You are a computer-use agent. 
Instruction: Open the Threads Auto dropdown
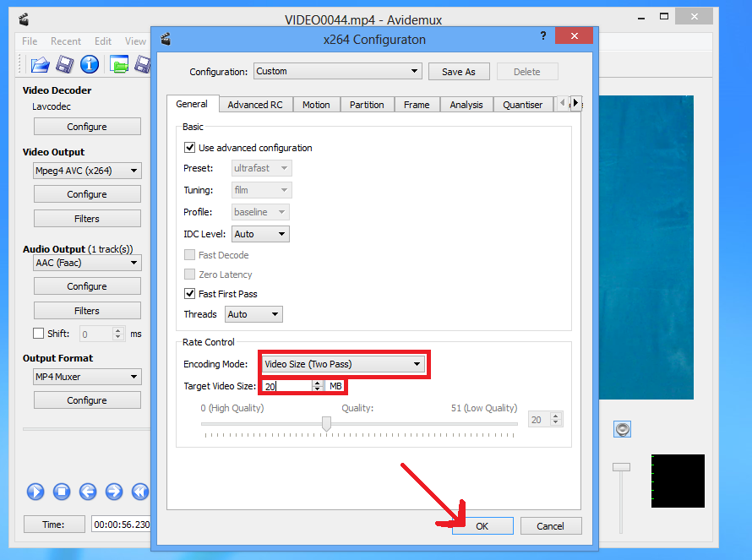(253, 314)
